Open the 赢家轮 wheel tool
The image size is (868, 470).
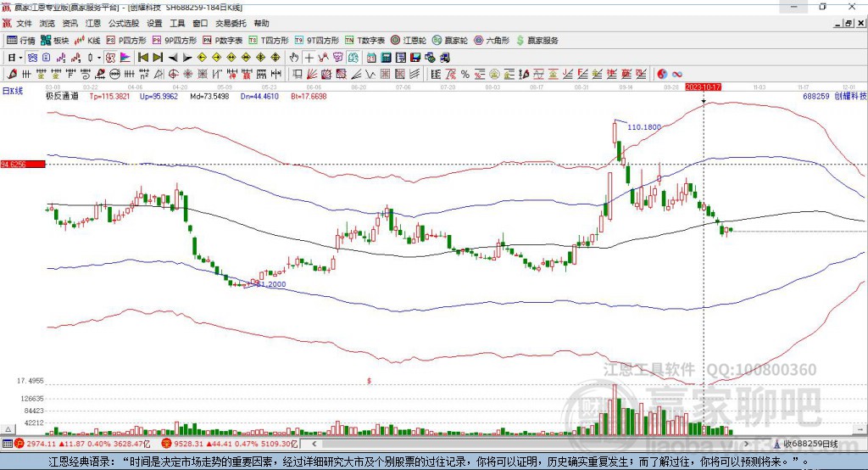(x=450, y=41)
